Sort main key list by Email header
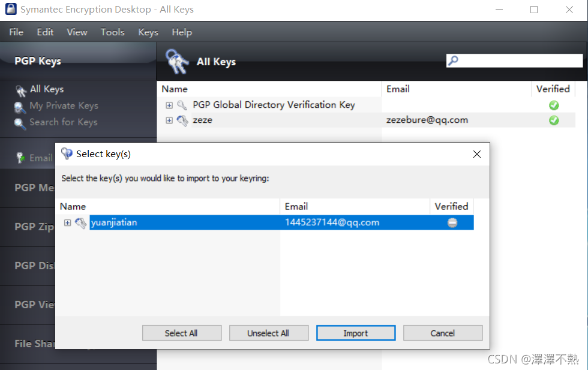This screenshot has width=588, height=370. (457, 89)
